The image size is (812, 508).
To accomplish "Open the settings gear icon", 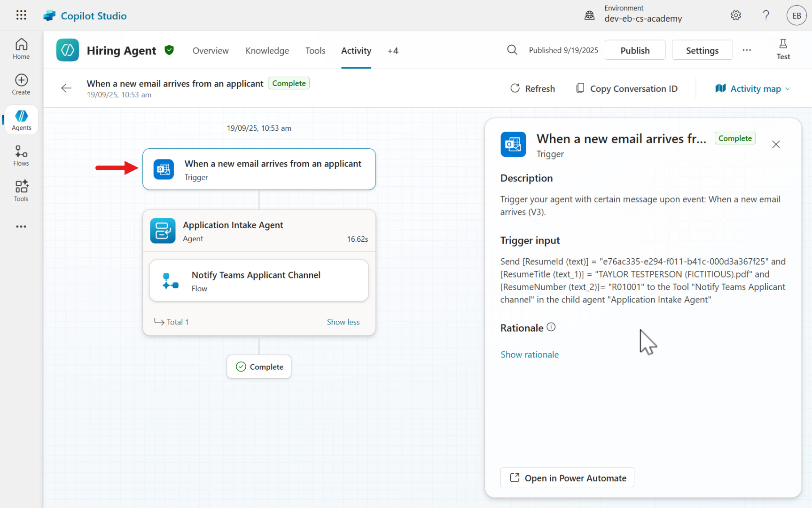I will point(736,16).
